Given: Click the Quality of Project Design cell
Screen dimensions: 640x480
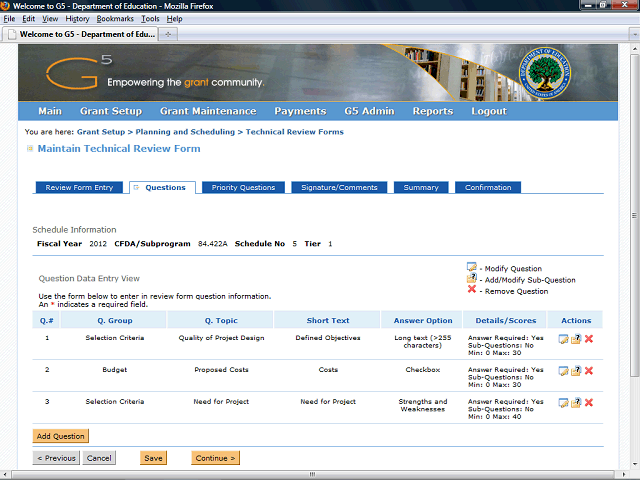Looking at the screenshot, I should [221, 338].
